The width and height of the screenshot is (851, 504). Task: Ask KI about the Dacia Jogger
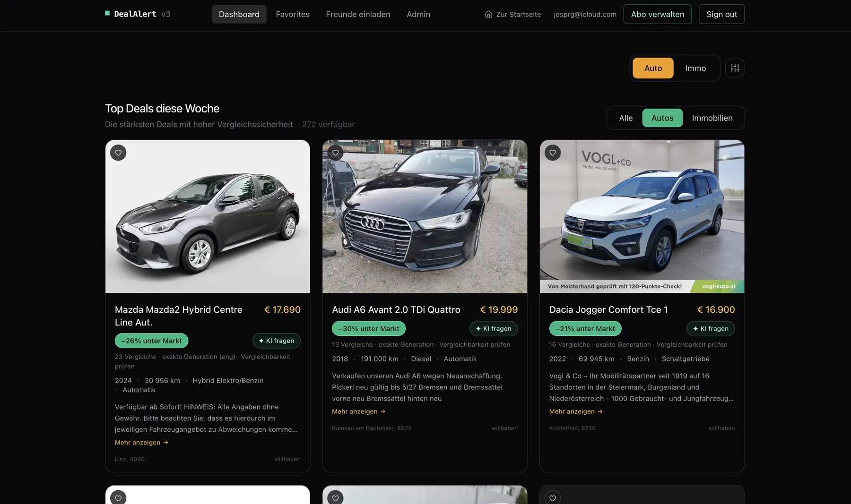711,328
